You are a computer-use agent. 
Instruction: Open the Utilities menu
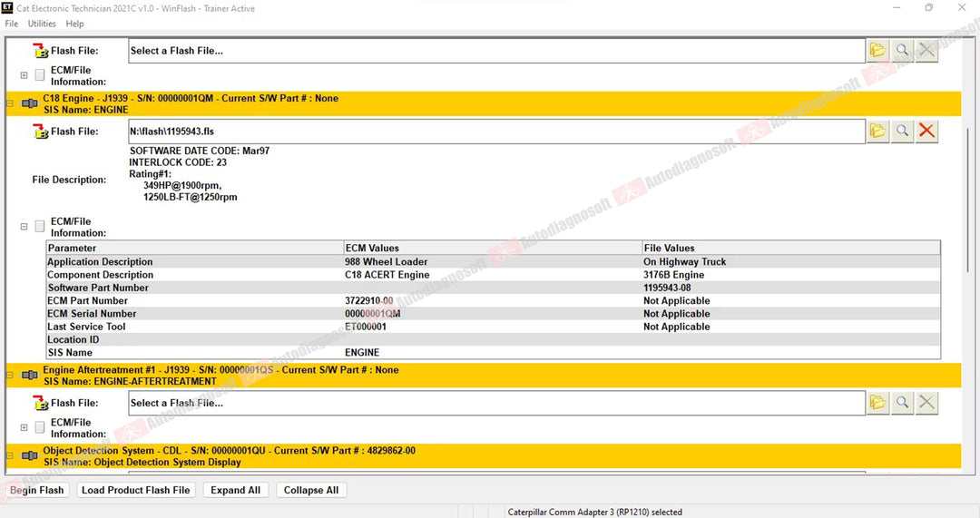point(42,24)
